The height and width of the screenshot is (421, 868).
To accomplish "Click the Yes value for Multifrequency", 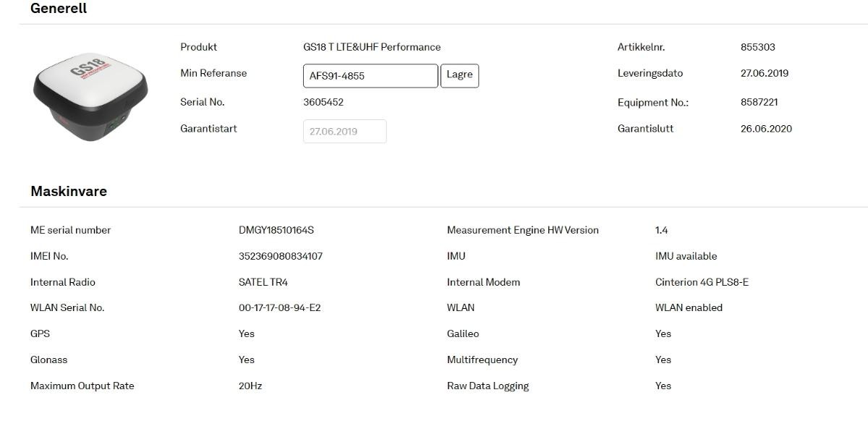I will click(x=663, y=360).
